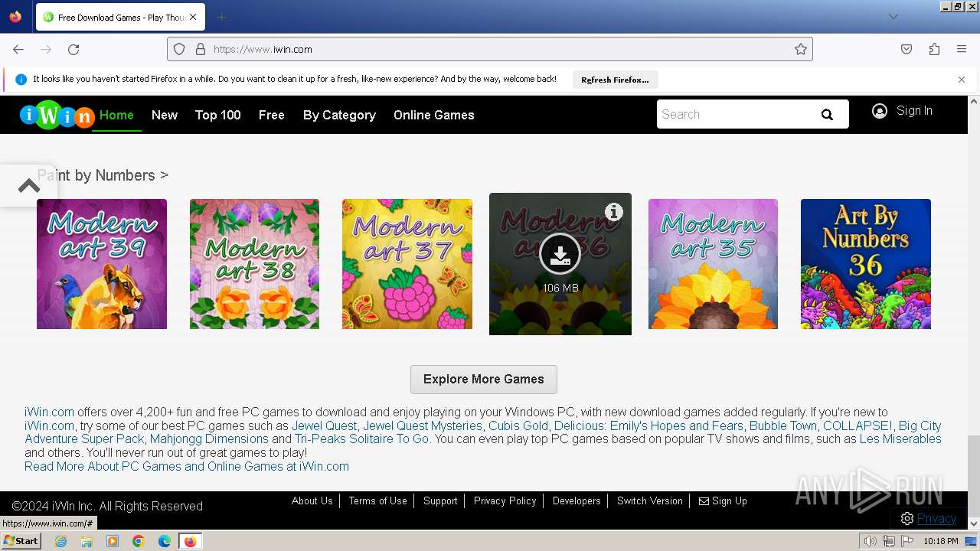The width and height of the screenshot is (980, 551).
Task: Open the About Us footer link
Action: pyautogui.click(x=312, y=500)
